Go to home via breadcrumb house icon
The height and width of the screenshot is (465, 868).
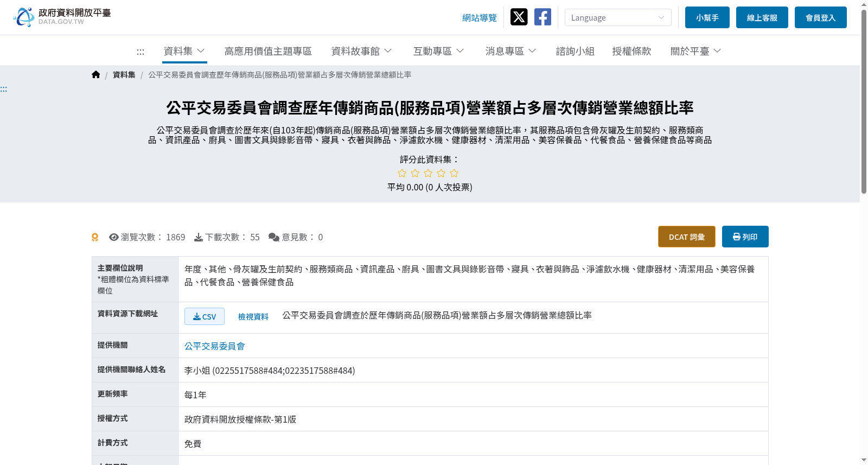coord(96,75)
